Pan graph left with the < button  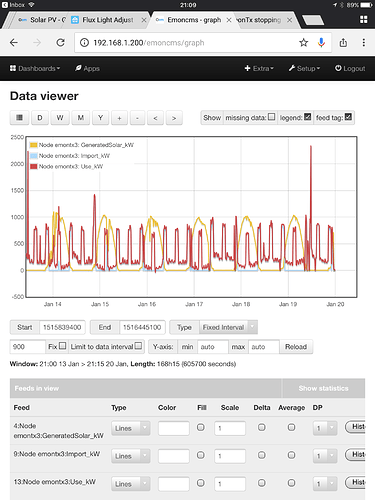[x=155, y=118]
